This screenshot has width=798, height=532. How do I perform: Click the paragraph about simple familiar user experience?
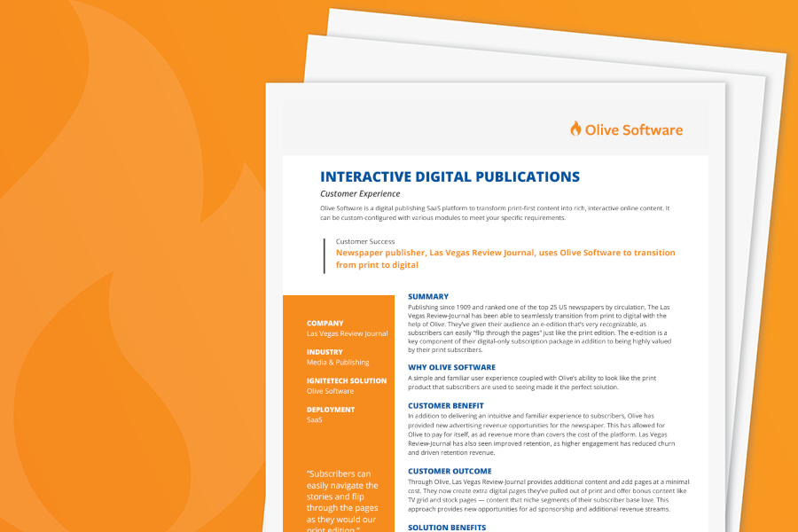pyautogui.click(x=532, y=382)
